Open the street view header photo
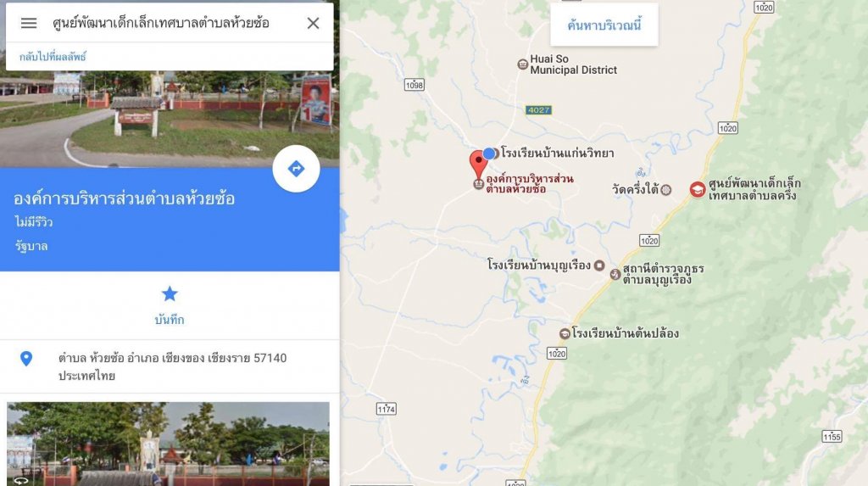The width and height of the screenshot is (868, 486). click(170, 119)
